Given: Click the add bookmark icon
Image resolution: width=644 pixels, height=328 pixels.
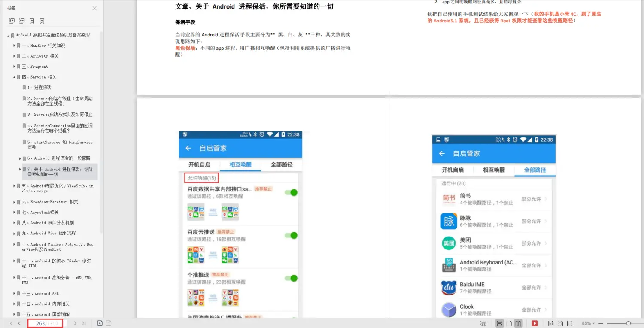Looking at the screenshot, I should coord(32,21).
